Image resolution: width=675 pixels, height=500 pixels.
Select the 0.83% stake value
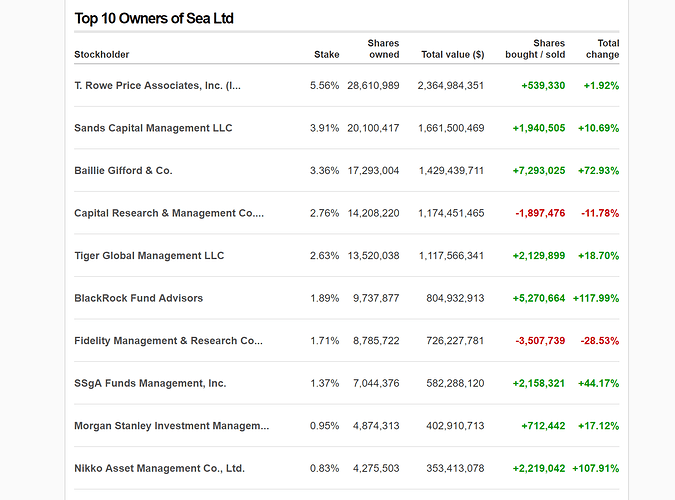point(325,469)
